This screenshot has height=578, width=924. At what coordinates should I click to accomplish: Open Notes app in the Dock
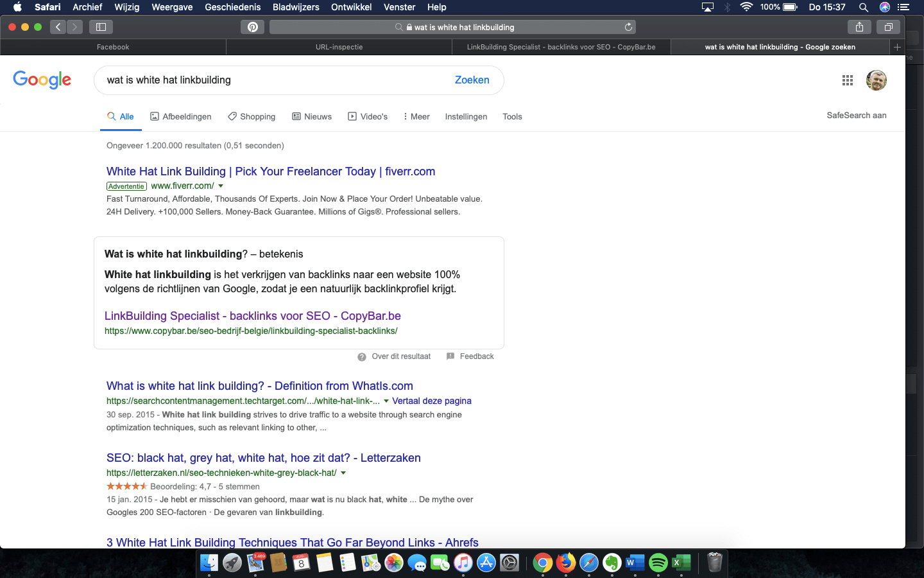click(325, 563)
